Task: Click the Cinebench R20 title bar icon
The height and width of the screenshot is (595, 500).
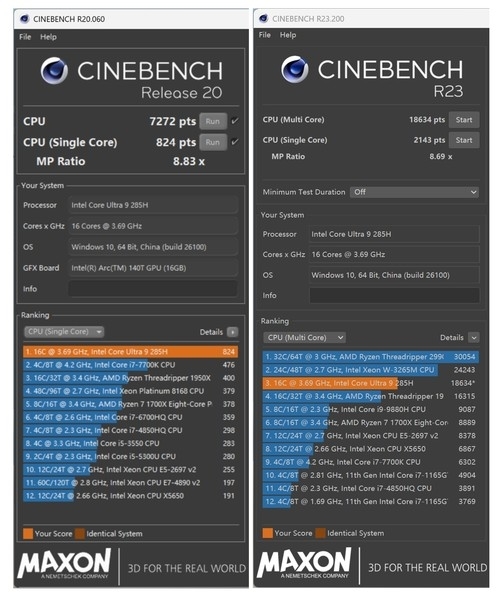Action: (x=25, y=19)
